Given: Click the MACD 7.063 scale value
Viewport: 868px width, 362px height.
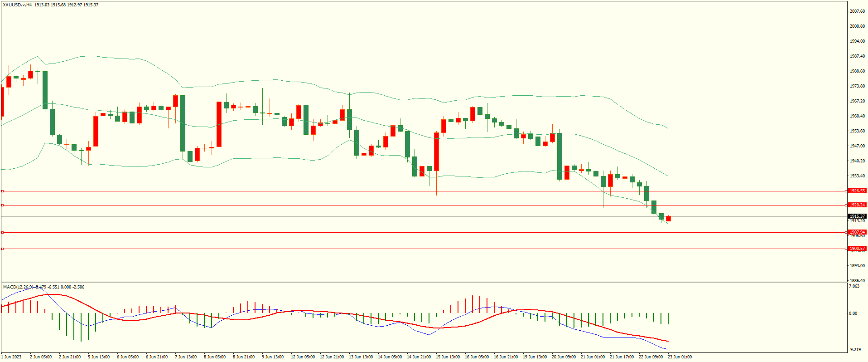Looking at the screenshot, I should (x=854, y=286).
